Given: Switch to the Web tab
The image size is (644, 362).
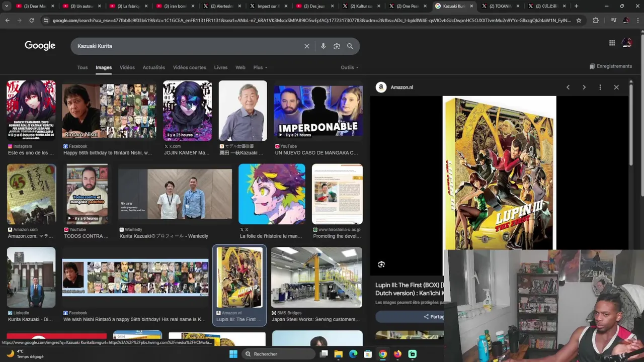Looking at the screenshot, I should [x=240, y=67].
